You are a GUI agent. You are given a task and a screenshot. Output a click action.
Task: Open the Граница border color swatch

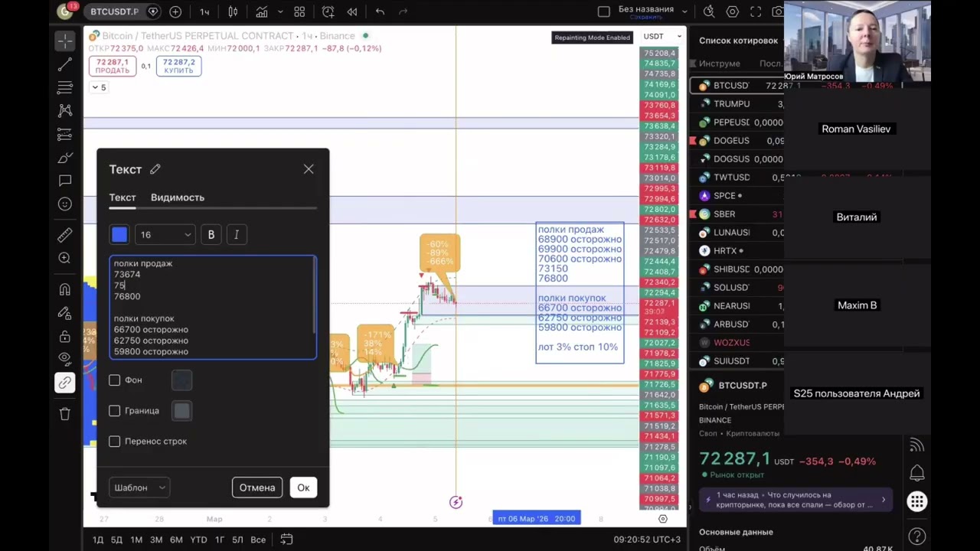pos(181,411)
